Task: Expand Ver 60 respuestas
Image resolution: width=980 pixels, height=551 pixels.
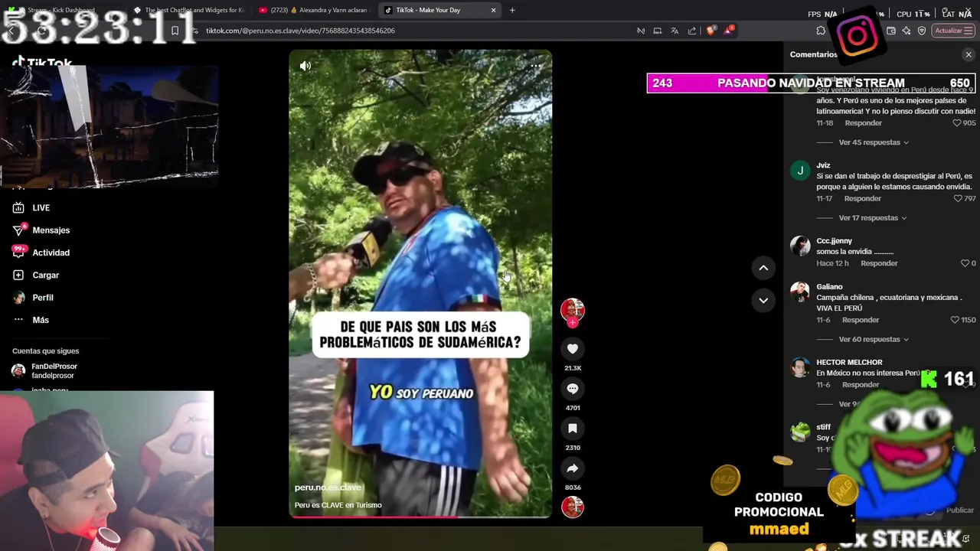Action: coord(874,339)
